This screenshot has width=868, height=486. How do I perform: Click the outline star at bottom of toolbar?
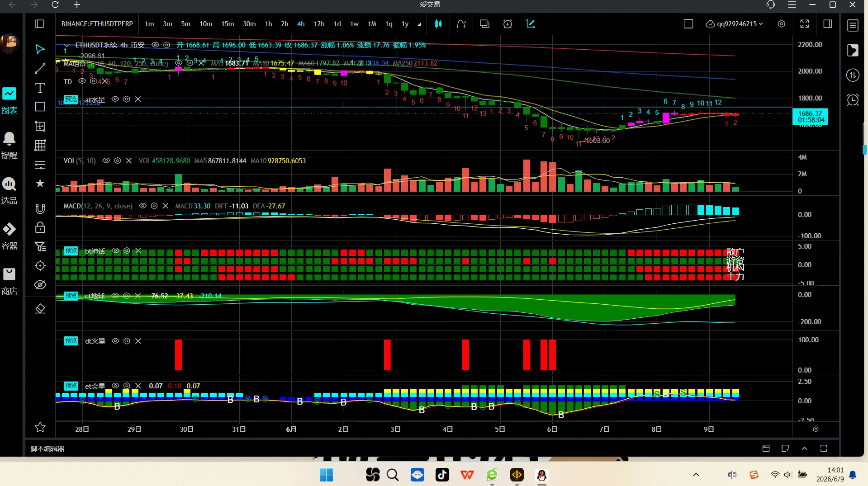40,427
